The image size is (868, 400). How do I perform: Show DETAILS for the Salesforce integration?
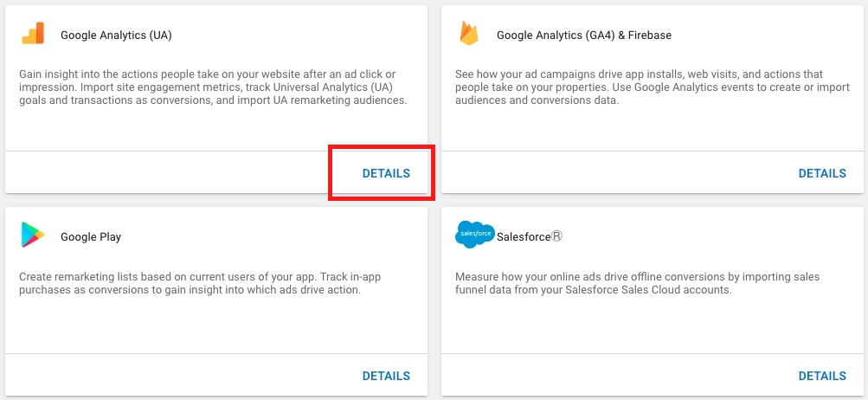point(821,376)
